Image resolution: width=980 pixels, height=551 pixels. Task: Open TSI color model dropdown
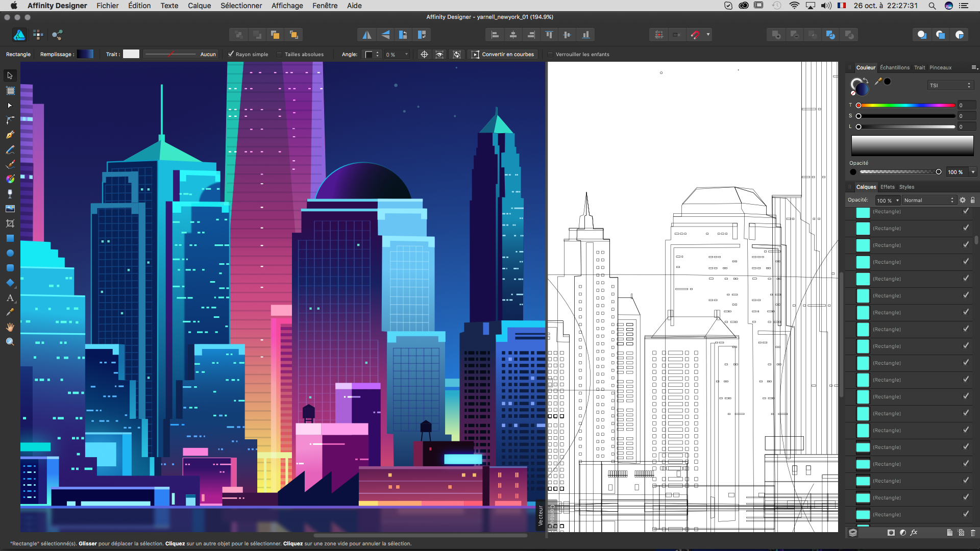(950, 85)
